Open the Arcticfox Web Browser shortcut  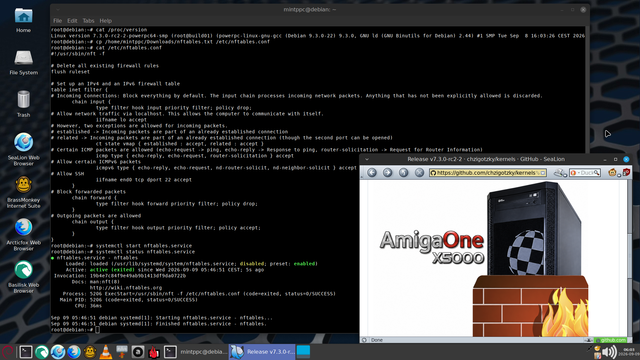(x=23, y=235)
